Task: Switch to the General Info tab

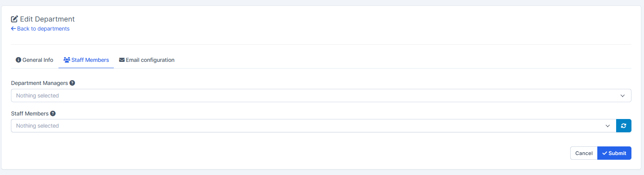Action: coord(38,60)
